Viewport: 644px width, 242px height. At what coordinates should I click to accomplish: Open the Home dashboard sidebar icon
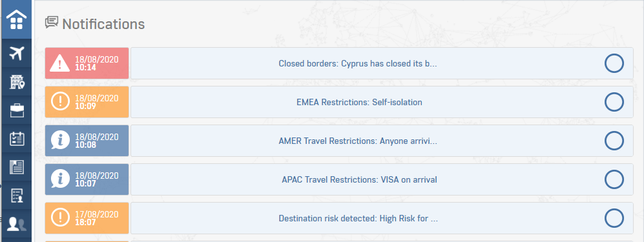16,19
